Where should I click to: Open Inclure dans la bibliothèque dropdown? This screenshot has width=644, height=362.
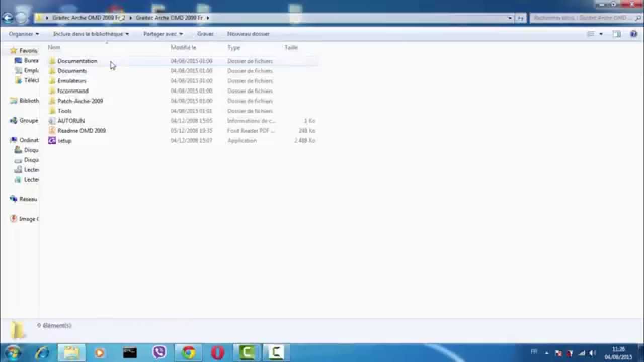pyautogui.click(x=91, y=34)
